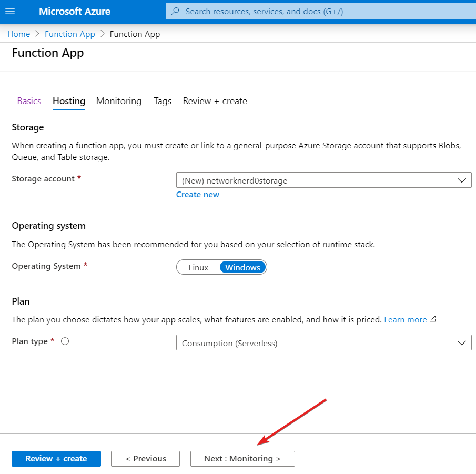Click the Plan type info icon

point(65,341)
